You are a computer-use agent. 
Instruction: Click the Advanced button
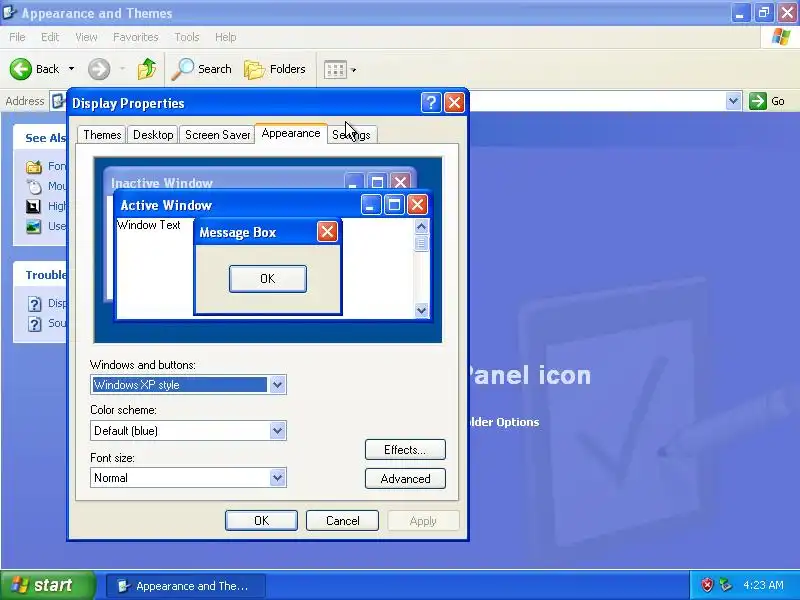click(405, 479)
